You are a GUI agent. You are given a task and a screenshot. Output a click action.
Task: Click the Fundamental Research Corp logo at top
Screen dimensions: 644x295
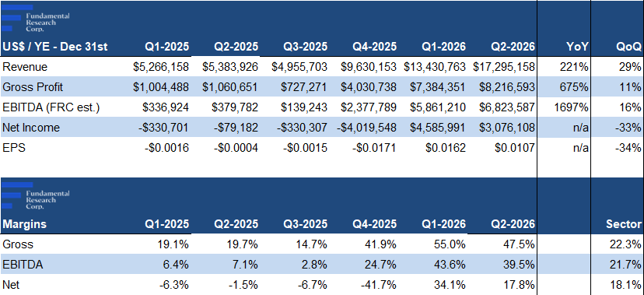(35, 19)
